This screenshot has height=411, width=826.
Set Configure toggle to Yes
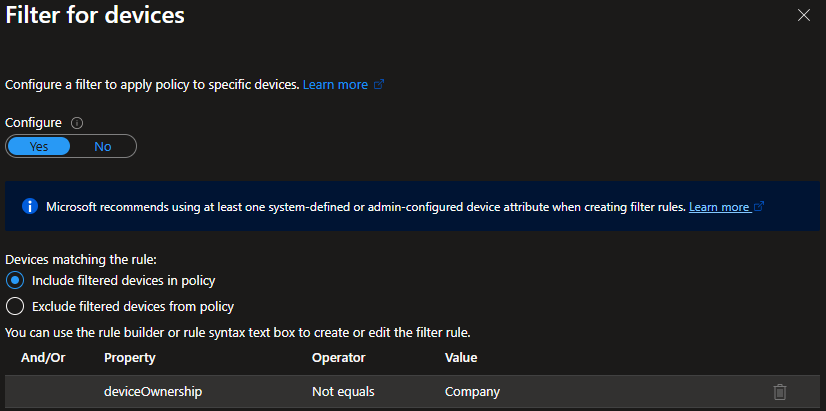pos(39,146)
